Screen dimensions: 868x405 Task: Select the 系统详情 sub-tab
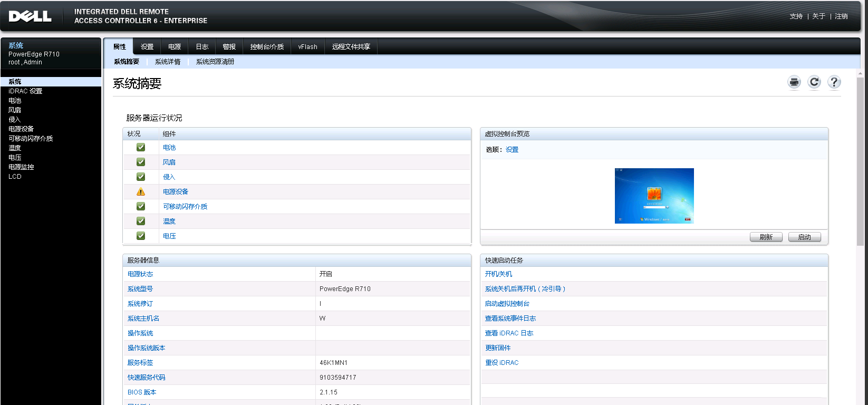point(168,62)
